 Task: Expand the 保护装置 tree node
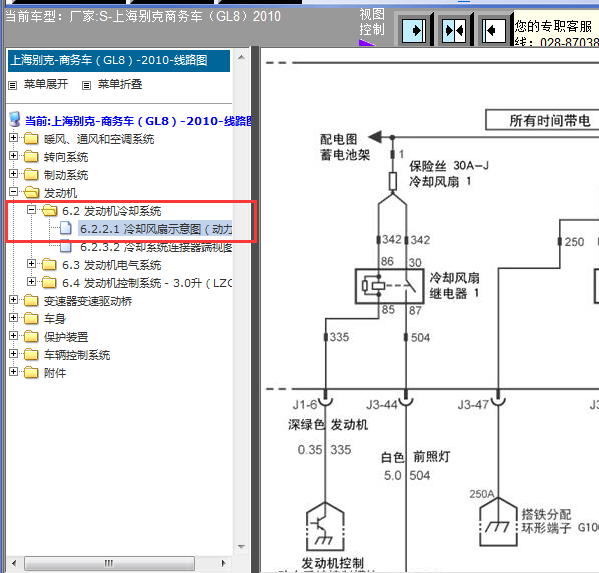13,335
